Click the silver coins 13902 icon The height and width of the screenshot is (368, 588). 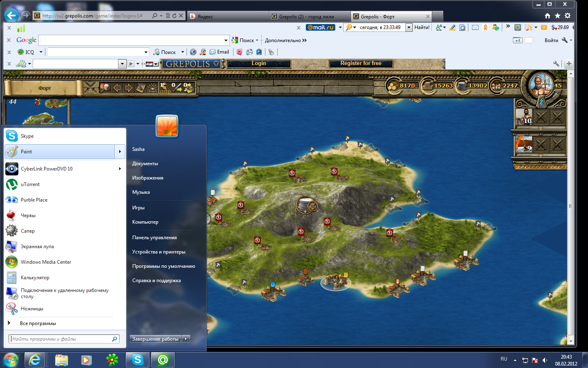click(x=462, y=86)
